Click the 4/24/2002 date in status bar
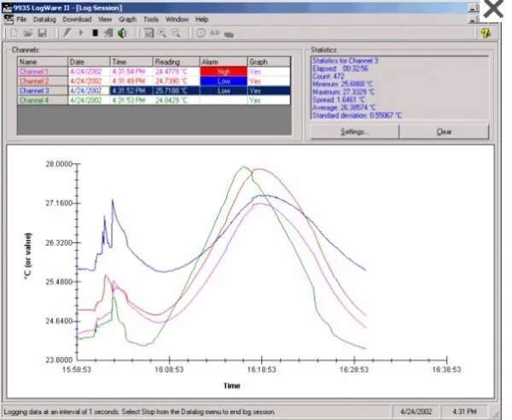Screen dimensions: 512x420 (x=416, y=411)
